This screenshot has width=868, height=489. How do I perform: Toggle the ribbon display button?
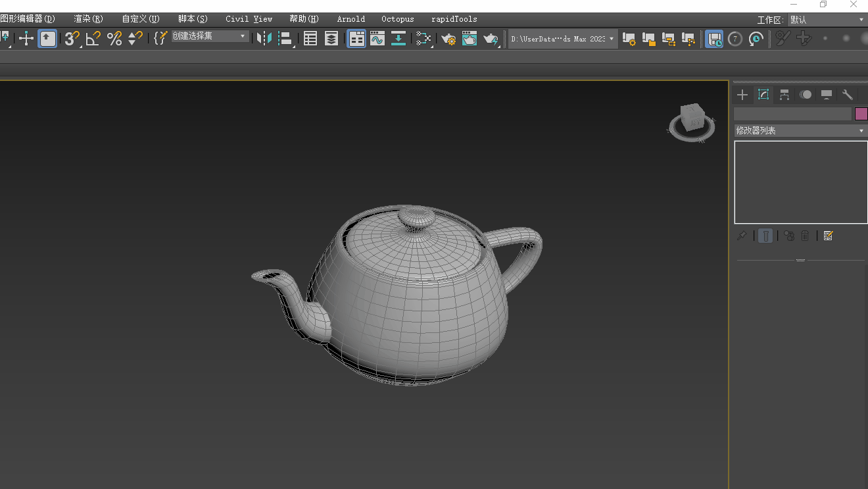356,39
